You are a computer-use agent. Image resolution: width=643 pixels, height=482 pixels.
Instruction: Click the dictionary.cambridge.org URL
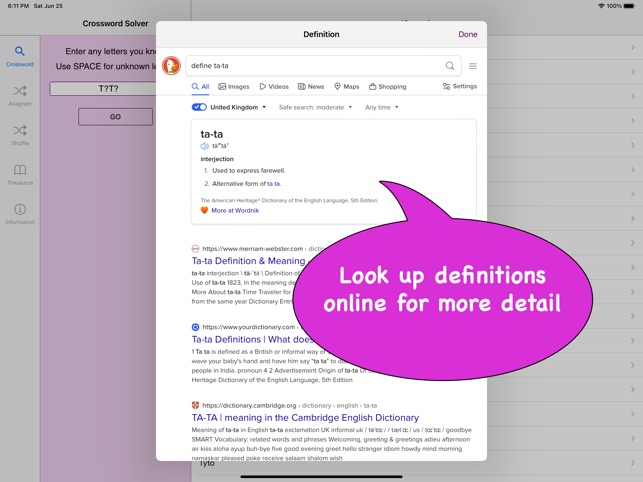click(x=249, y=405)
